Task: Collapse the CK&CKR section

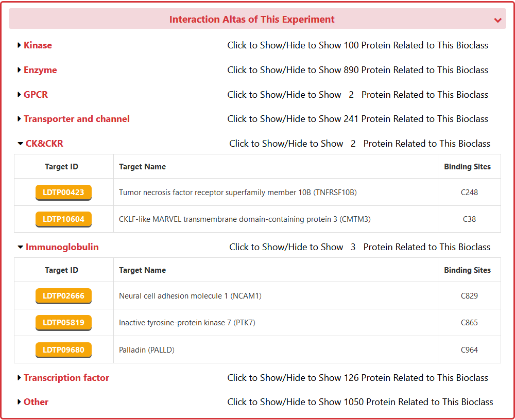Action: tap(44, 144)
